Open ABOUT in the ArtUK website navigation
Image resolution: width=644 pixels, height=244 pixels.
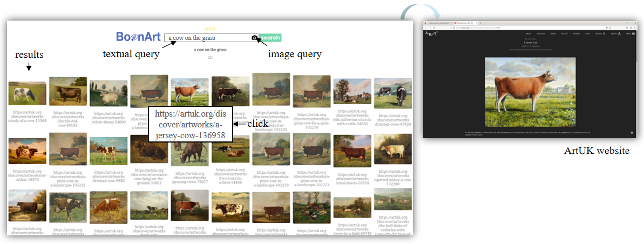[528, 33]
